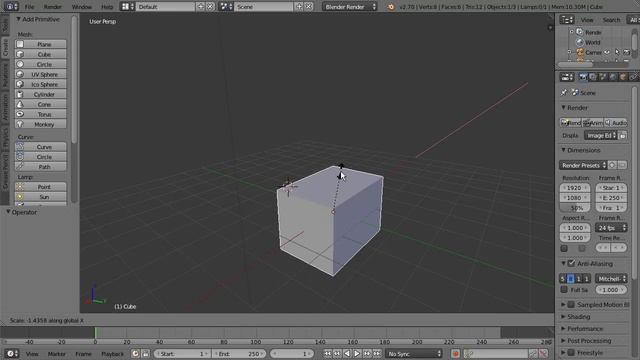Play the animation forward
This screenshot has height=360, width=640.
(357, 353)
